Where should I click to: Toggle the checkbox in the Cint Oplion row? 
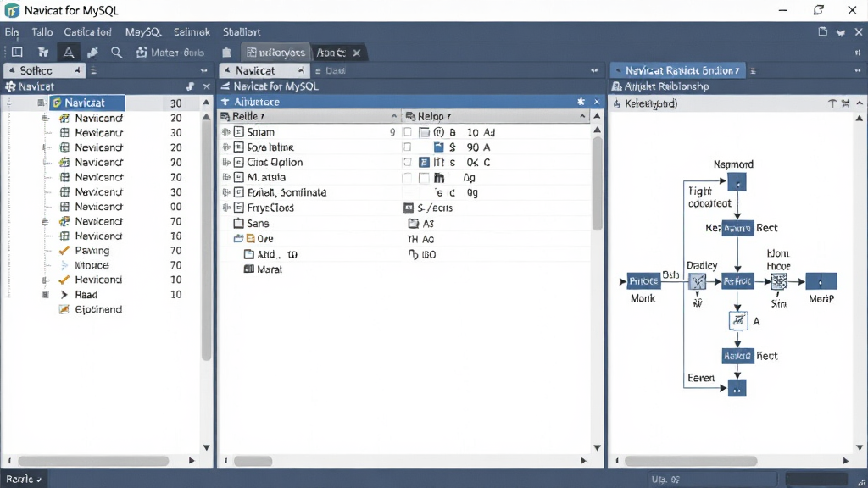pos(408,162)
